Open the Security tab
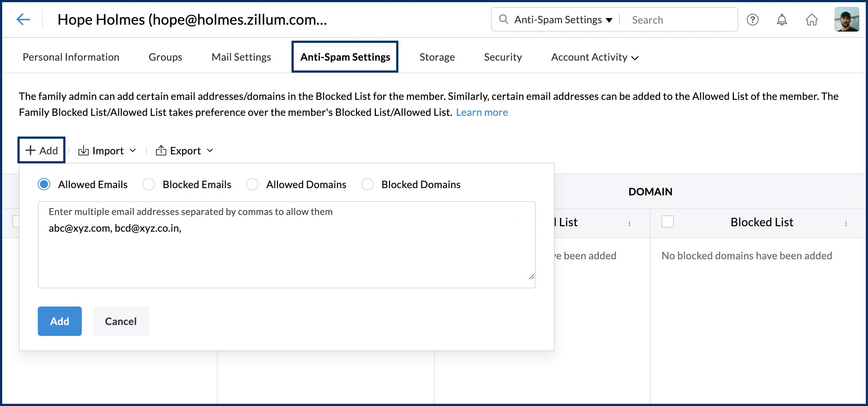The height and width of the screenshot is (406, 868). (503, 57)
